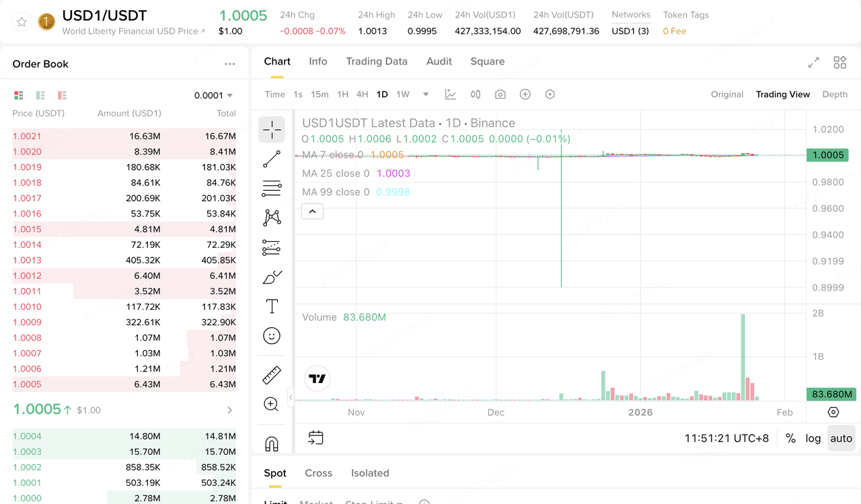Switch chart view to Depth
861x504 pixels.
coord(835,95)
